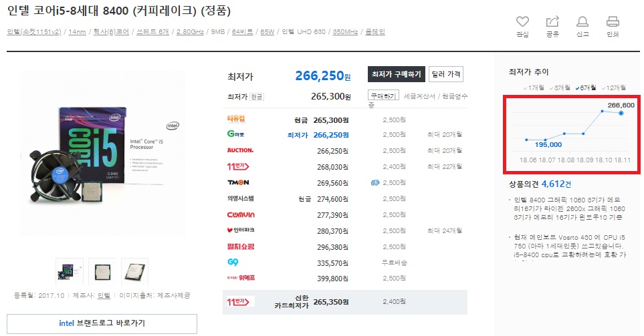
Task: Select the 6개월 price trend period
Action: pyautogui.click(x=586, y=88)
